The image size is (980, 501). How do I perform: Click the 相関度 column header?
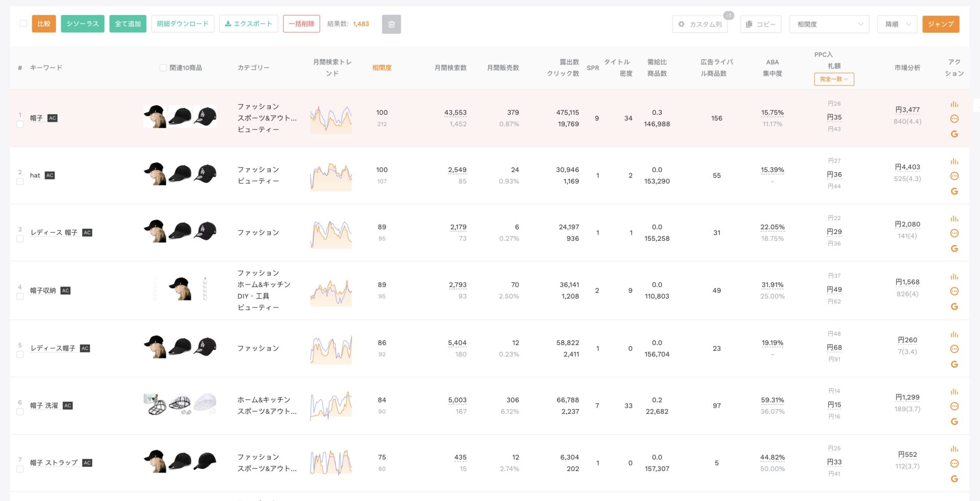[x=381, y=67]
